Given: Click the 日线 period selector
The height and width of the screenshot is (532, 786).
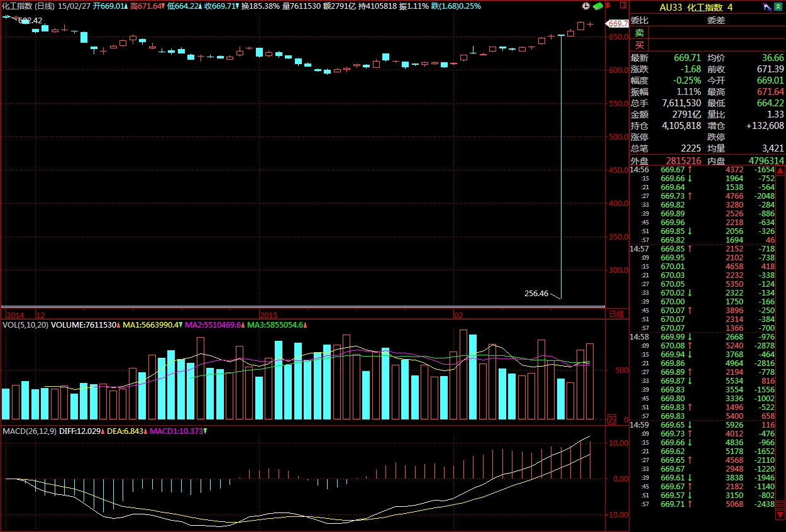Looking at the screenshot, I should click(615, 314).
